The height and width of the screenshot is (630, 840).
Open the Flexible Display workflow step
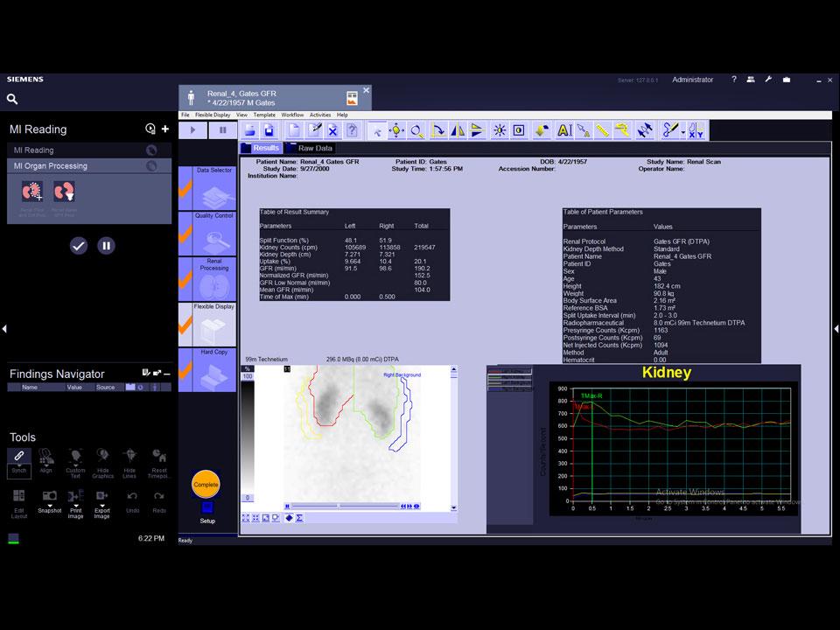tap(207, 325)
